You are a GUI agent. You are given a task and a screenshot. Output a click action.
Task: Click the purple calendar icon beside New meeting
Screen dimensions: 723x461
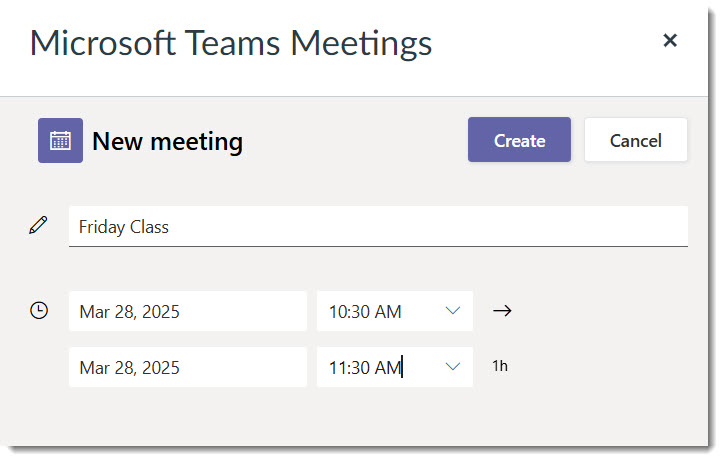[60, 141]
